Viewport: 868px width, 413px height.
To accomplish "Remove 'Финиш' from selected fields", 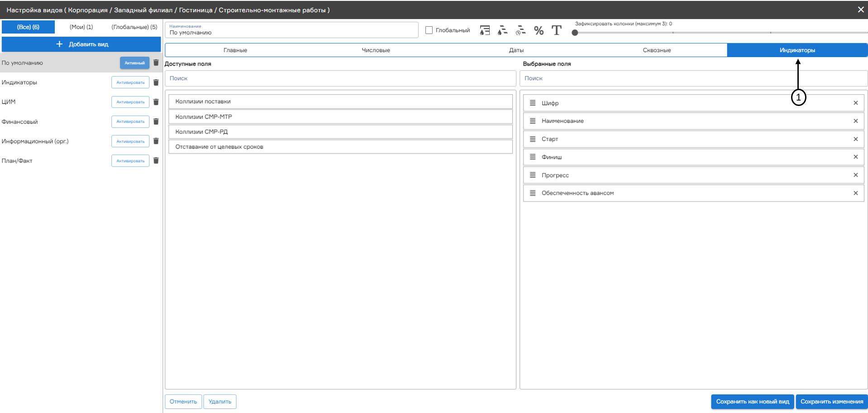I will click(856, 157).
